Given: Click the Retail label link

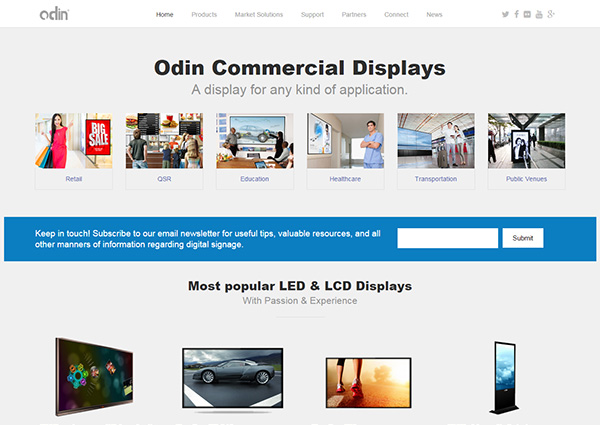Looking at the screenshot, I should point(73,179).
